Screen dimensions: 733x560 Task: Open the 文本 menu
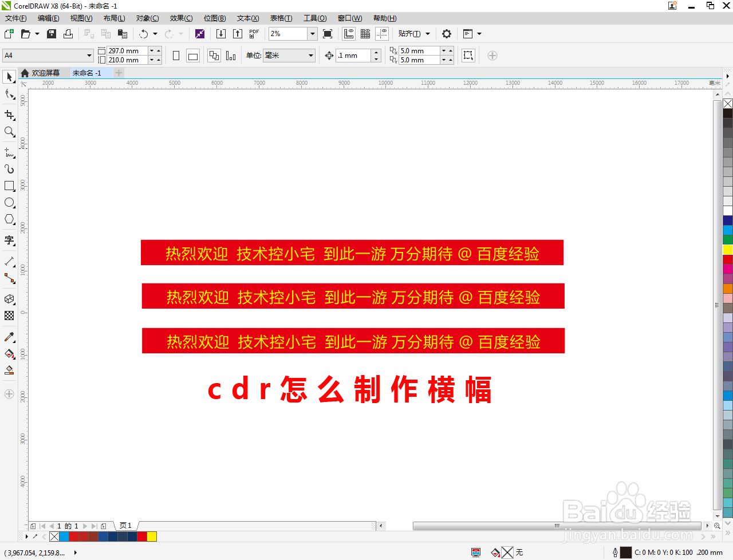247,18
